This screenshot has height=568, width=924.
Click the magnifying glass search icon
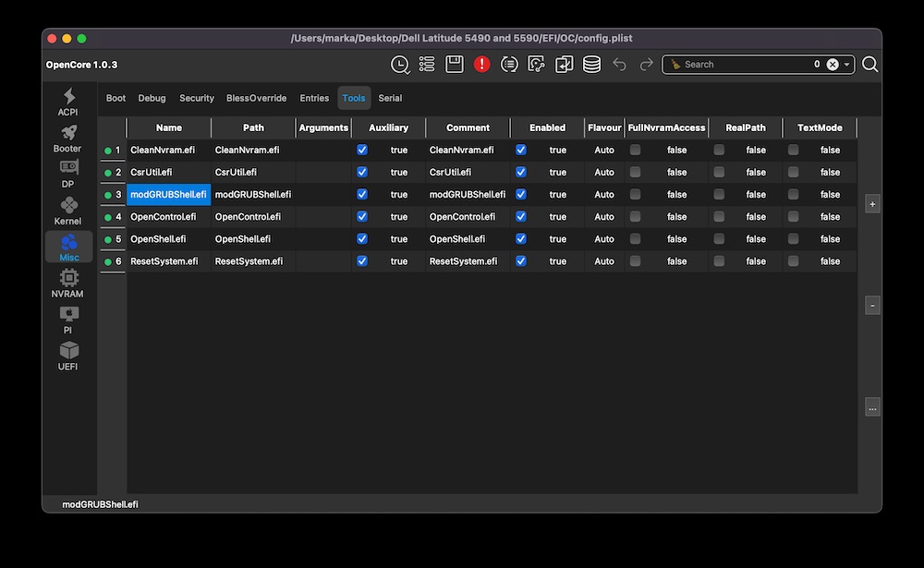pyautogui.click(x=869, y=64)
